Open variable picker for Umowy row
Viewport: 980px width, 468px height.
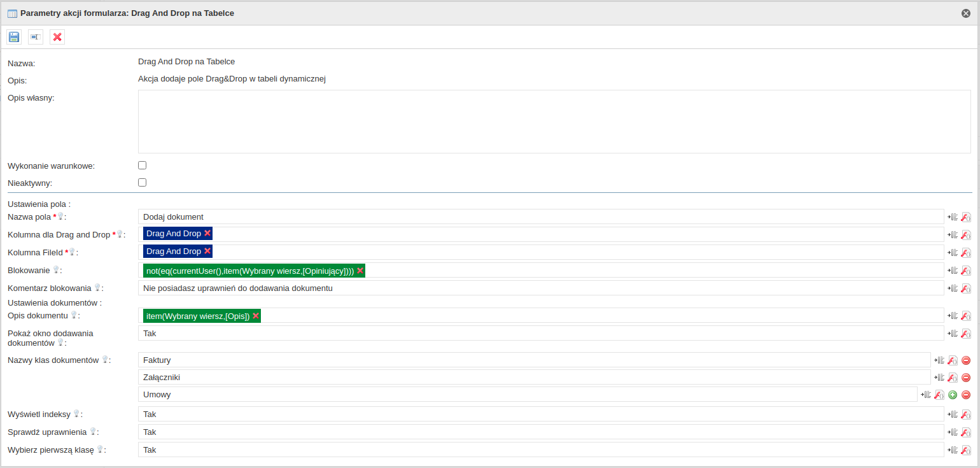(926, 394)
